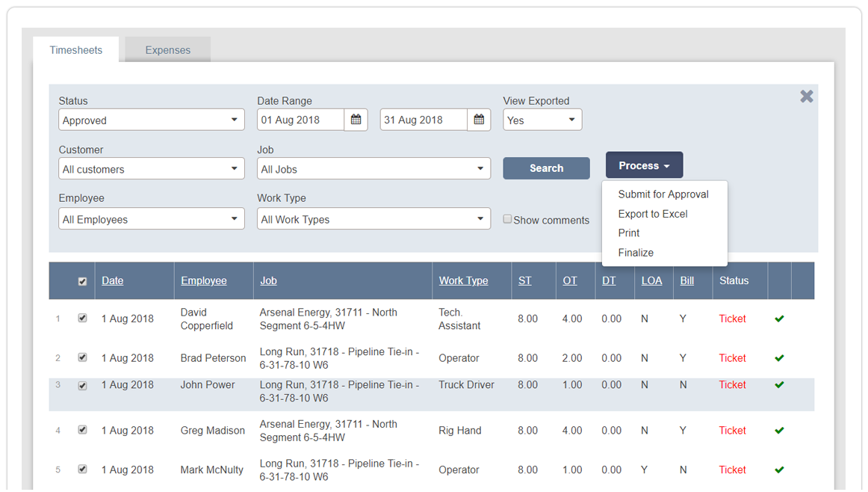Open the end date calendar picker
868x492 pixels.
[479, 119]
